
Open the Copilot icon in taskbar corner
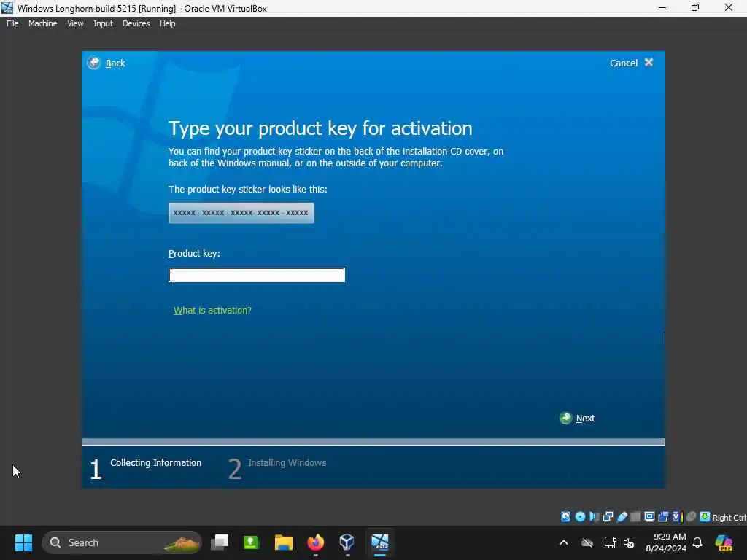pos(723,542)
